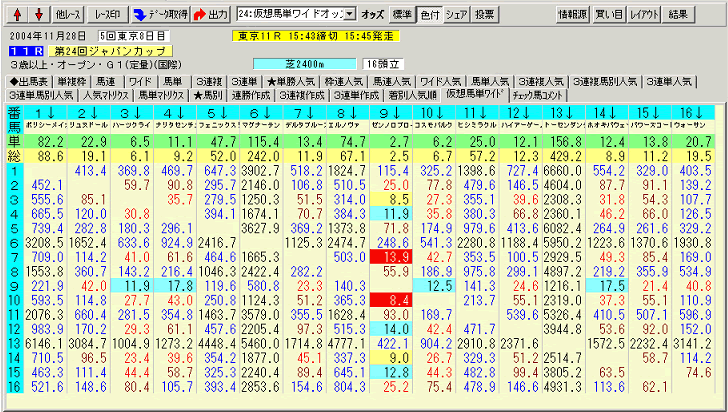This screenshot has height=412, width=728.
Task: Open the 枠連人気 tab
Action: tap(344, 82)
